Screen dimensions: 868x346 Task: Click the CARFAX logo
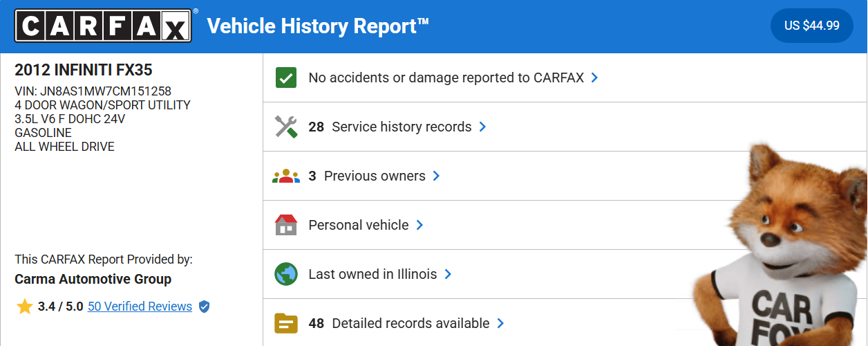102,26
